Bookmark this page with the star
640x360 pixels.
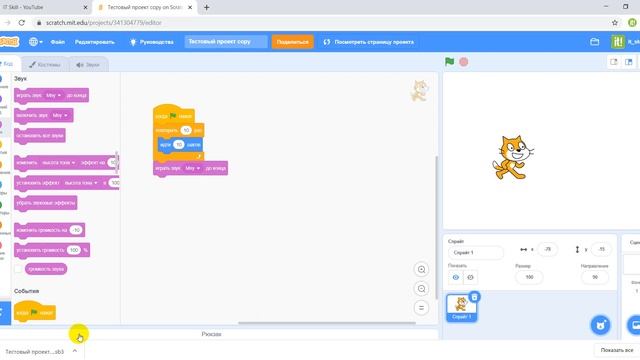[x=615, y=23]
